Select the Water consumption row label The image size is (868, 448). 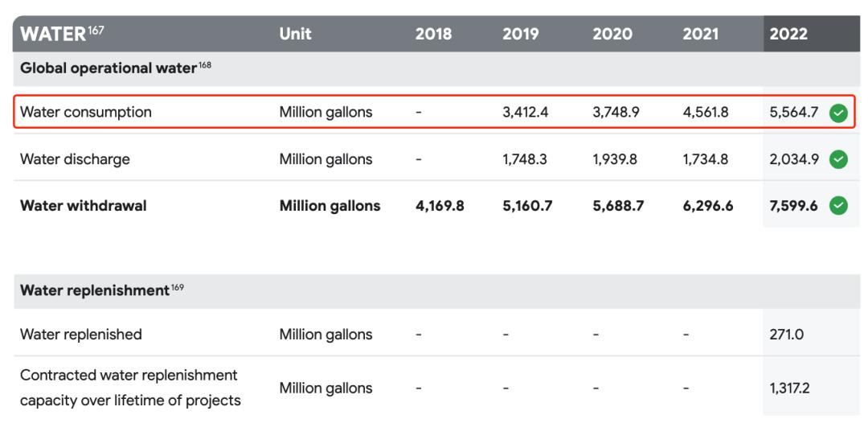(x=85, y=112)
